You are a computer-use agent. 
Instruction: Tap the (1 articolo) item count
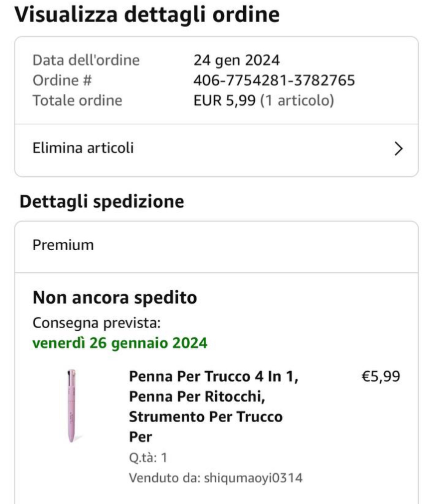coord(297,100)
